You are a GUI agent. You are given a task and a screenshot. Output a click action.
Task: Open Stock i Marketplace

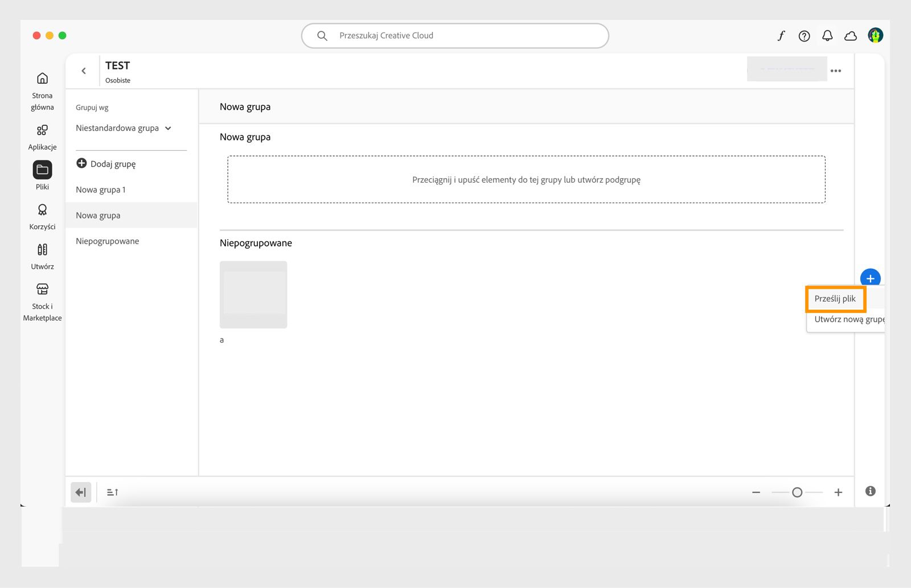point(42,289)
